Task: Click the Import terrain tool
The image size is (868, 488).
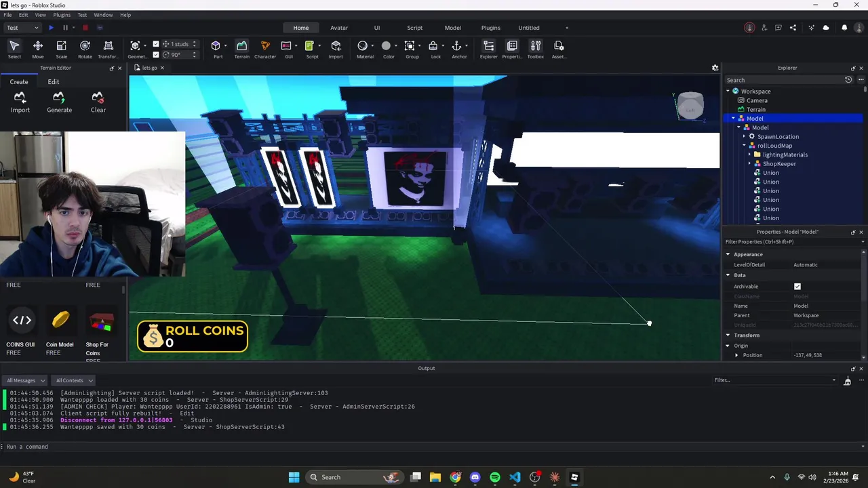Action: [x=20, y=102]
